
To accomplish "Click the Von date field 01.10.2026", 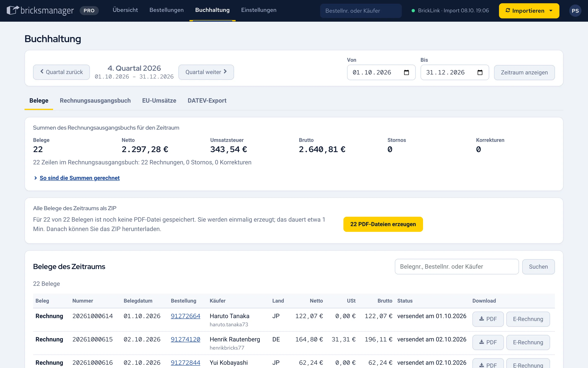I will click(x=381, y=72).
